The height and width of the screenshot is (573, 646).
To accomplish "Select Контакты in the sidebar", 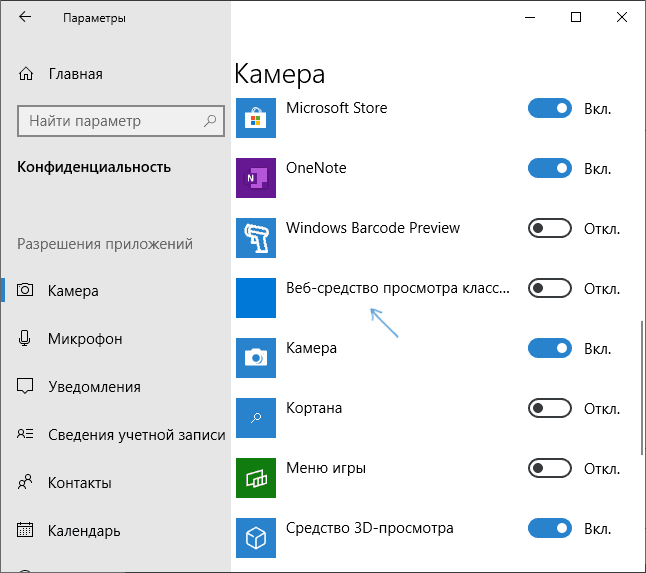I will coord(115,482).
